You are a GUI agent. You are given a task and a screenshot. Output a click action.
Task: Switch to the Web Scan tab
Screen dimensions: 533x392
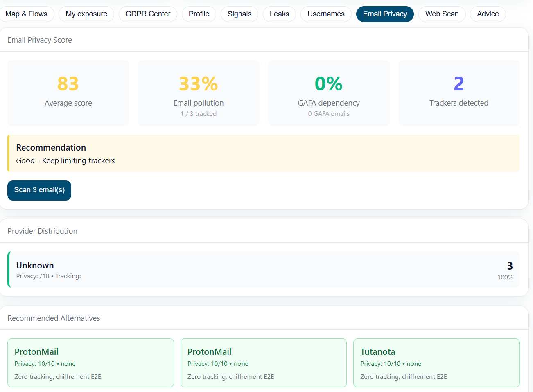(x=442, y=14)
